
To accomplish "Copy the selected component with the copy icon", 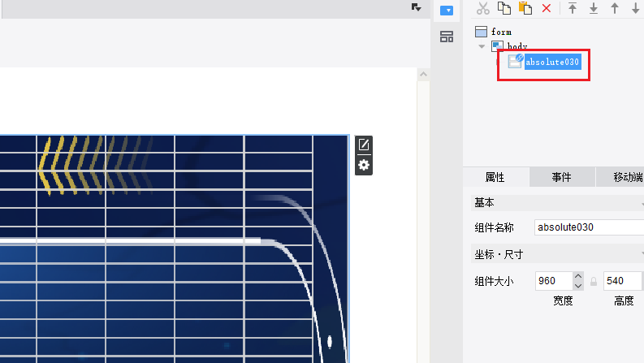I will point(504,8).
